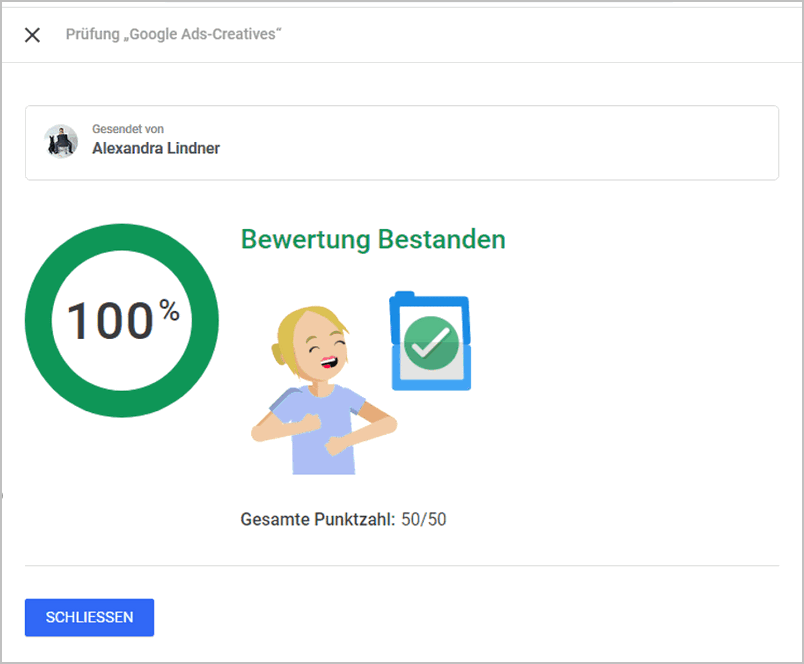Close the exam dialog with the X icon
This screenshot has height=664, width=804.
32,35
